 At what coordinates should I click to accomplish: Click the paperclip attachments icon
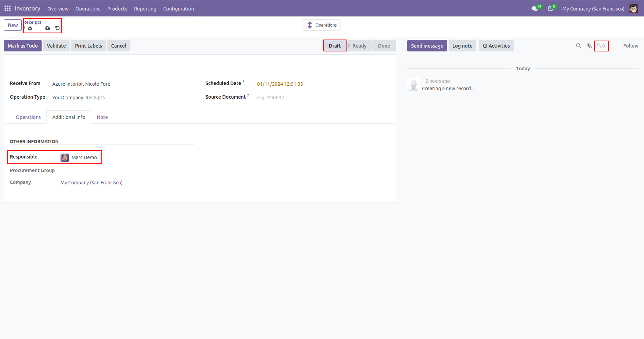pos(589,46)
